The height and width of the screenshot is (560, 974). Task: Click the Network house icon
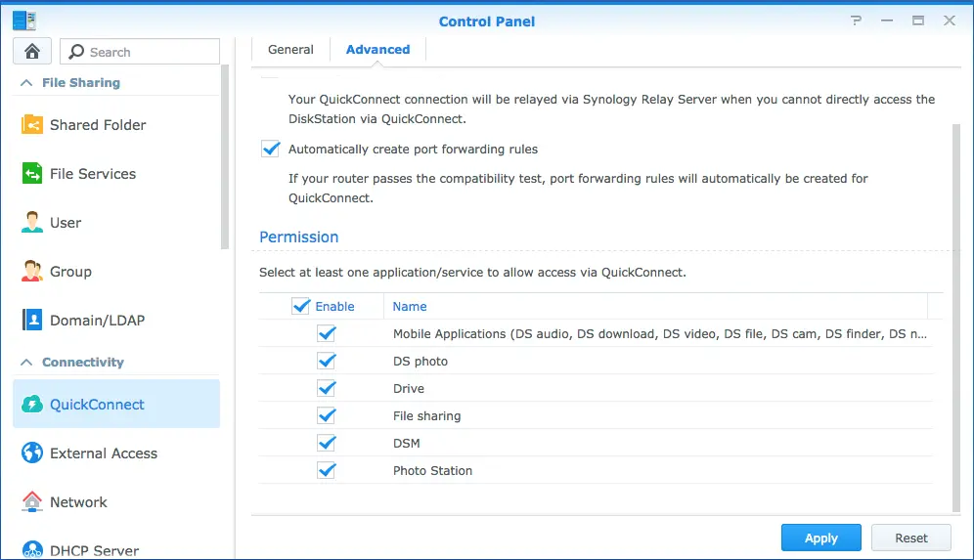point(32,502)
